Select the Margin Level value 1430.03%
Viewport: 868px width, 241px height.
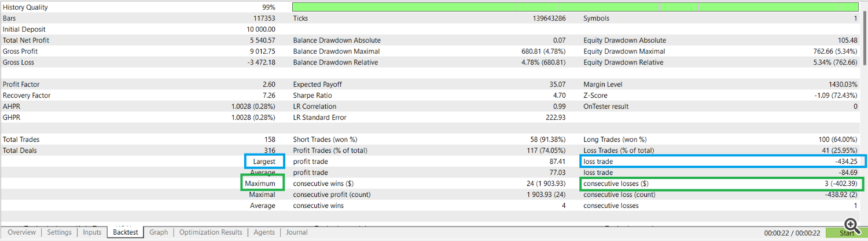point(843,85)
